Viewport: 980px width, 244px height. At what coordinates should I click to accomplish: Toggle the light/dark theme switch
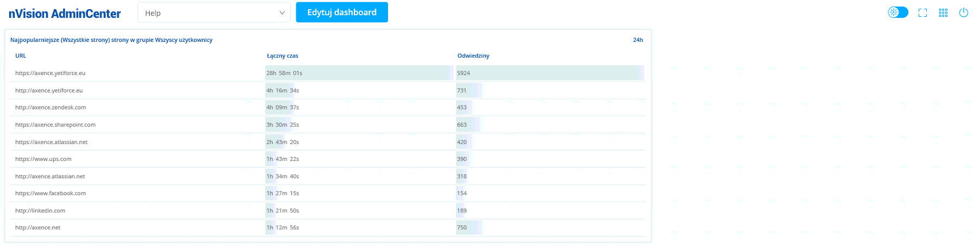pos(898,12)
